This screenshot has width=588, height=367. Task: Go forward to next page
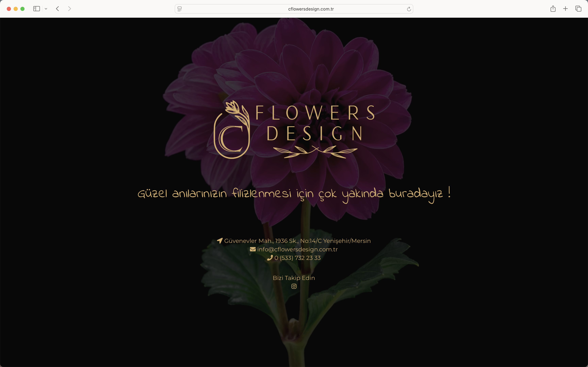(69, 9)
